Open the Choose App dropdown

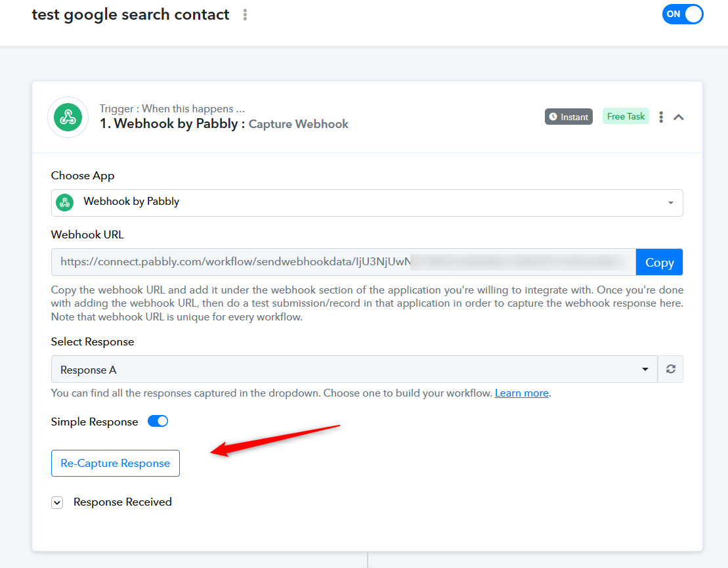(367, 202)
